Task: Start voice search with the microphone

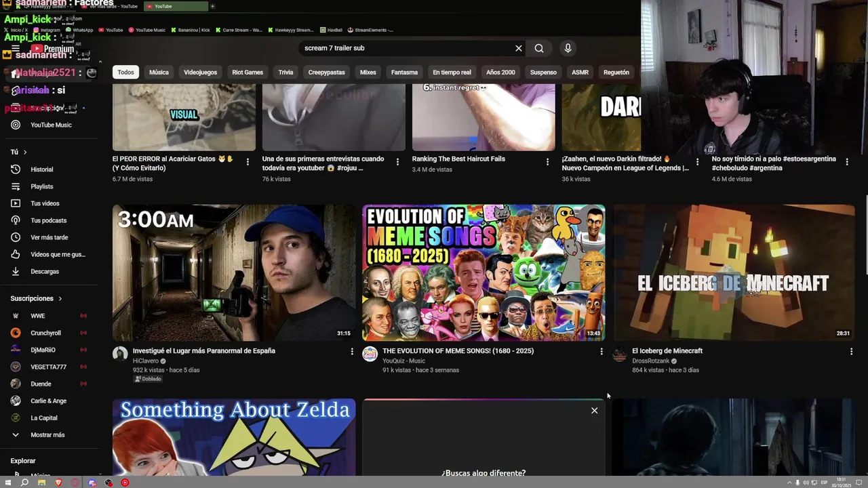Action: point(568,48)
